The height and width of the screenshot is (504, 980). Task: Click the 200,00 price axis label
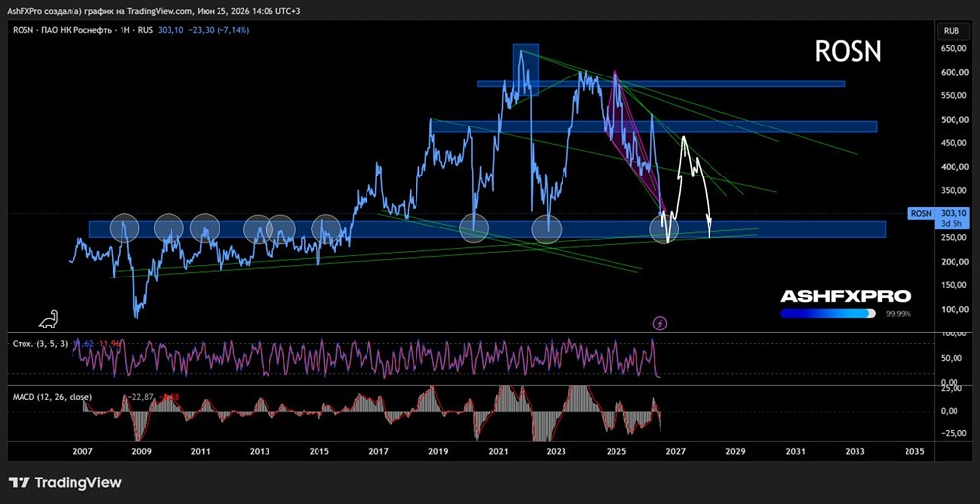952,262
